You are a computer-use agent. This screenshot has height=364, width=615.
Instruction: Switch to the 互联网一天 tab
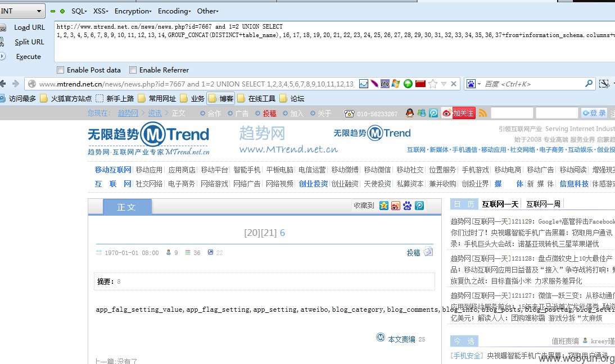point(500,204)
